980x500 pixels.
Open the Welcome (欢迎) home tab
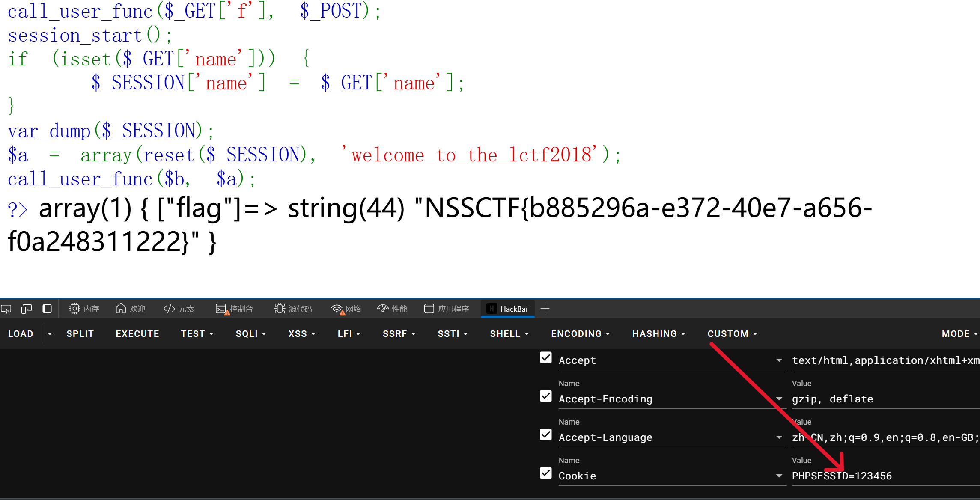[131, 309]
